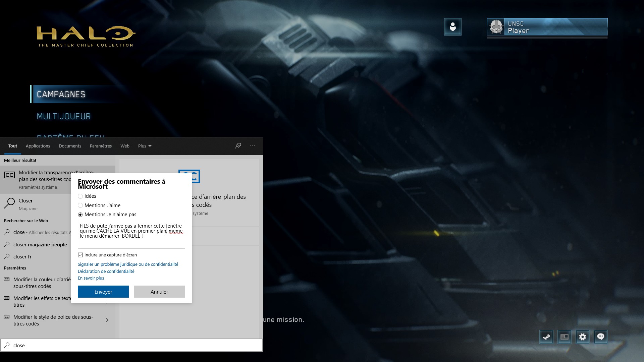
Task: Click the search feedback icon
Action: pyautogui.click(x=238, y=146)
